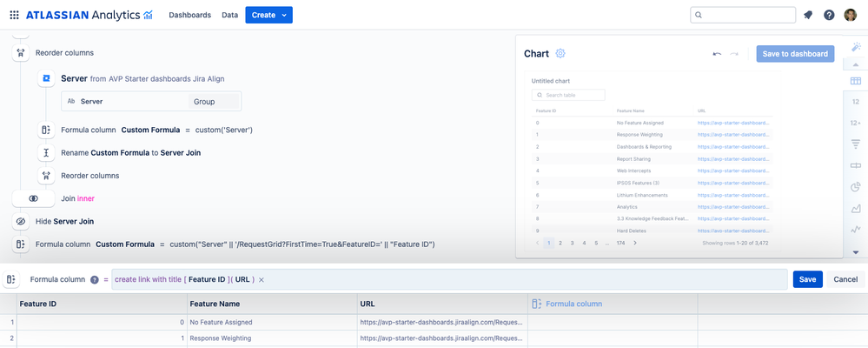Go to page 5 of chart table

[596, 243]
